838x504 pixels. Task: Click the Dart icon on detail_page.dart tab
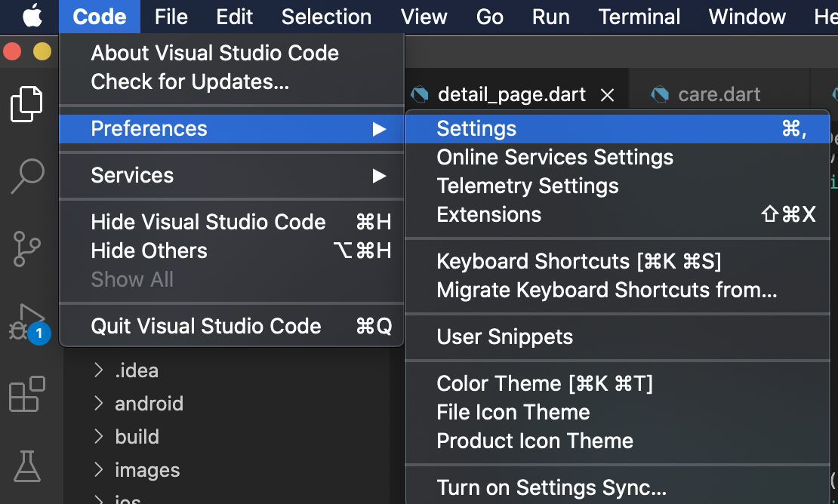[x=420, y=94]
